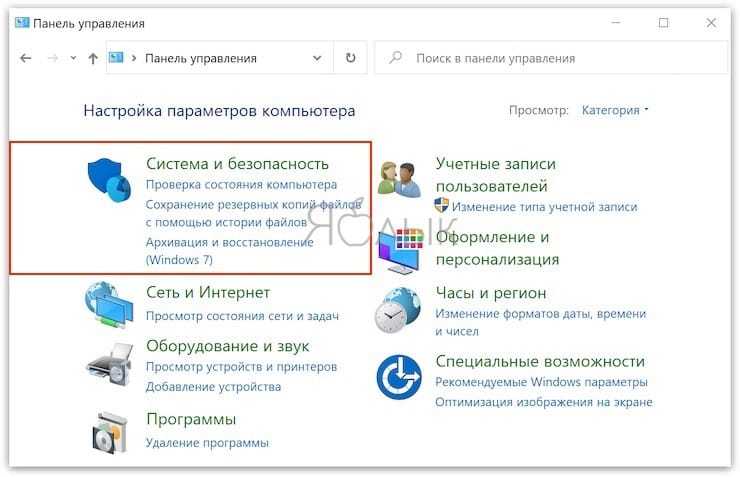Click the address bar breadcrumb chevron
740x477 pixels.
click(134, 58)
